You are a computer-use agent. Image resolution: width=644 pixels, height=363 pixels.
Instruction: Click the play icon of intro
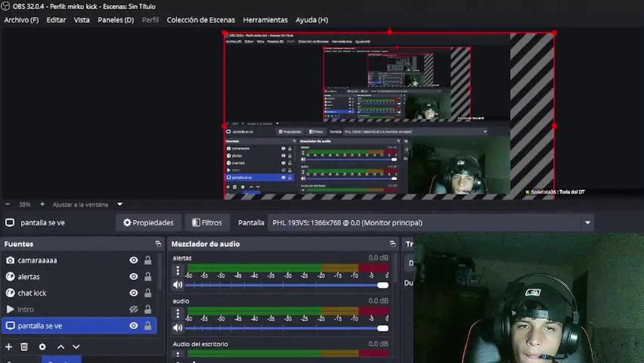pyautogui.click(x=10, y=309)
